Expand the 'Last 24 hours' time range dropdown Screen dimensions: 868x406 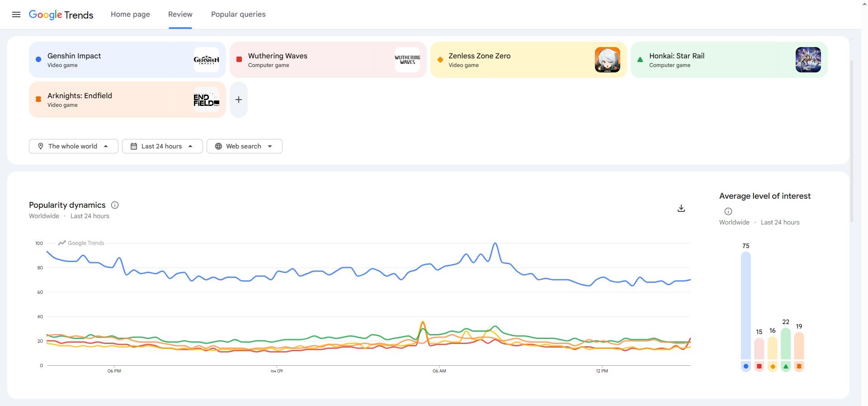click(162, 146)
